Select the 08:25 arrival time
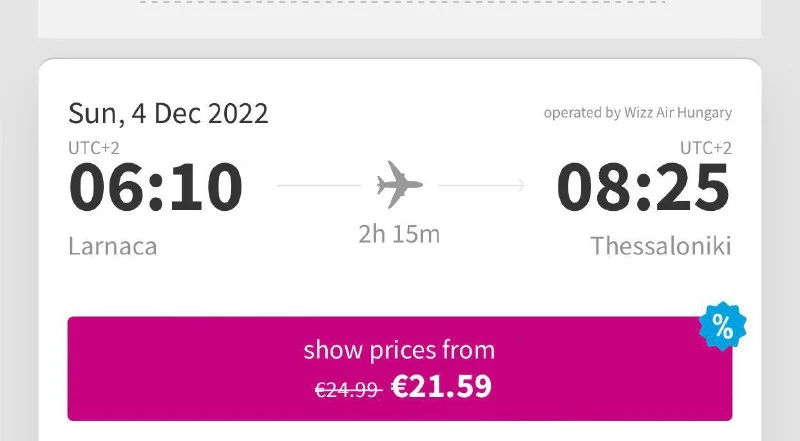This screenshot has height=441, width=800. click(643, 187)
